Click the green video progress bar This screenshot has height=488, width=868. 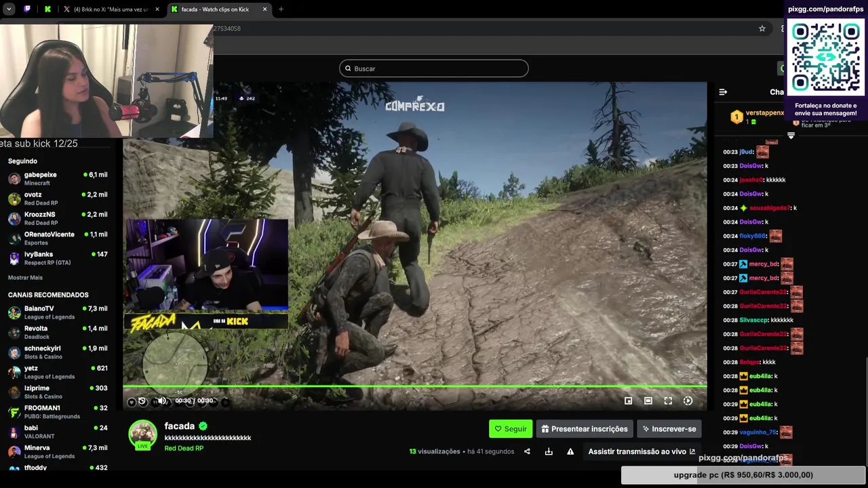(414, 387)
